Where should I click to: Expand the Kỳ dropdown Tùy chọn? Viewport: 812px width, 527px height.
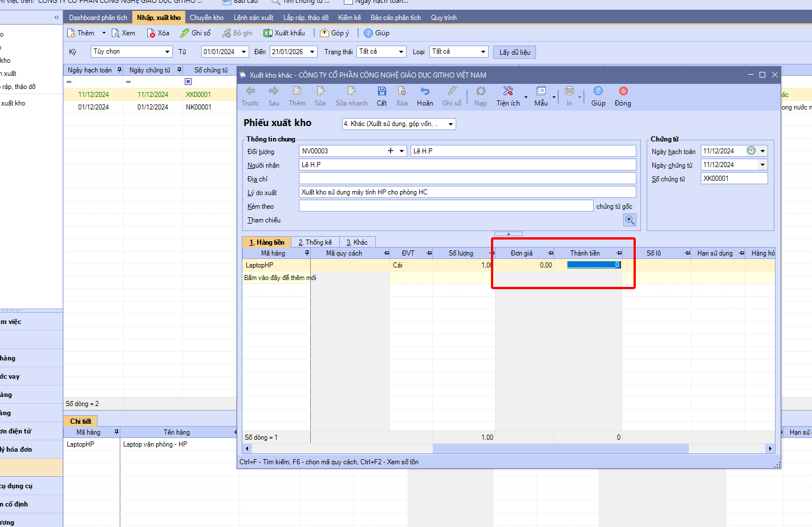168,52
